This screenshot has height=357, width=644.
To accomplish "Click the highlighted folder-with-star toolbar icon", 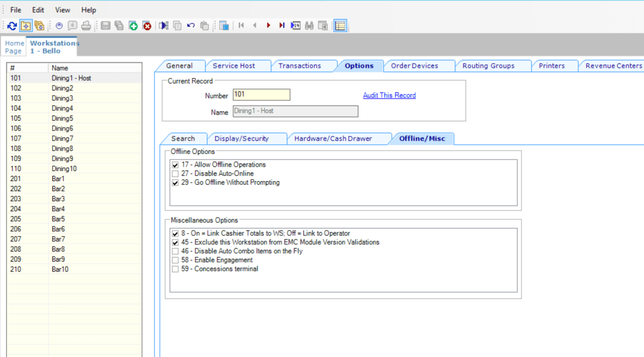I will coord(26,26).
